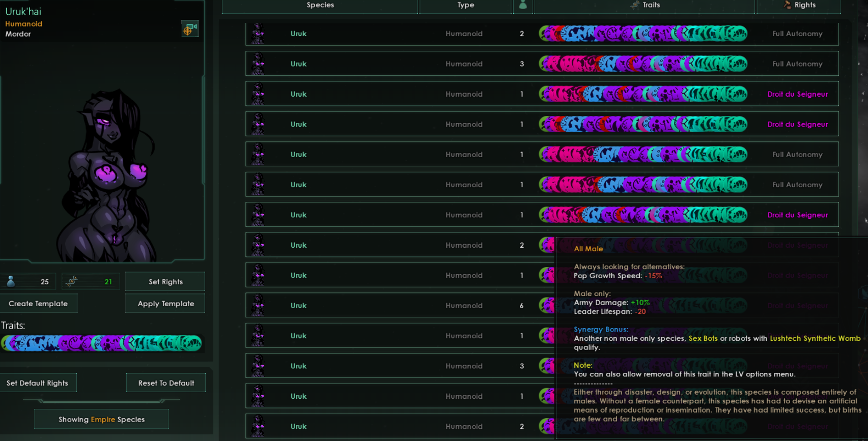Viewport: 868px width, 441px height.
Task: Sort list by the Type column header
Action: pos(465,5)
